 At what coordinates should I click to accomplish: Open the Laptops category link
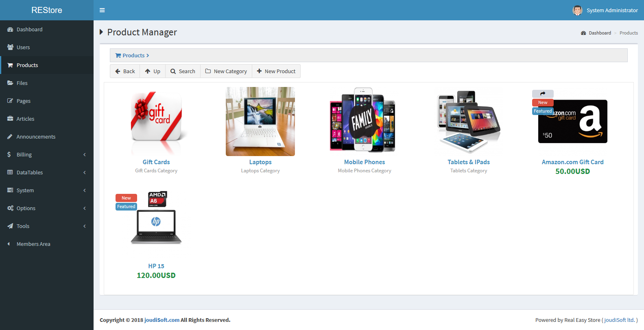coord(260,162)
